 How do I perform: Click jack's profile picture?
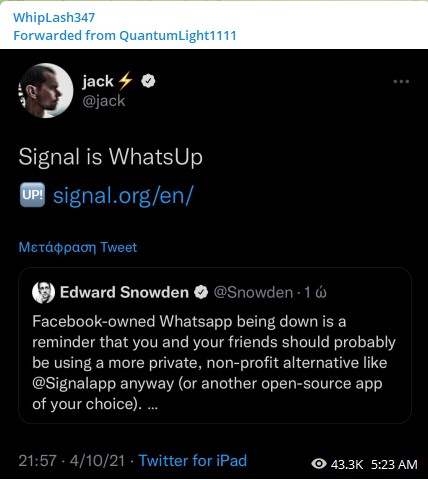point(46,90)
